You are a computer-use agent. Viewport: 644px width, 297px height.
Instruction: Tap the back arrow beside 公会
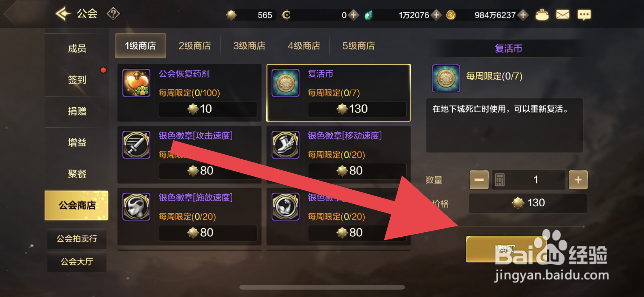(x=63, y=14)
